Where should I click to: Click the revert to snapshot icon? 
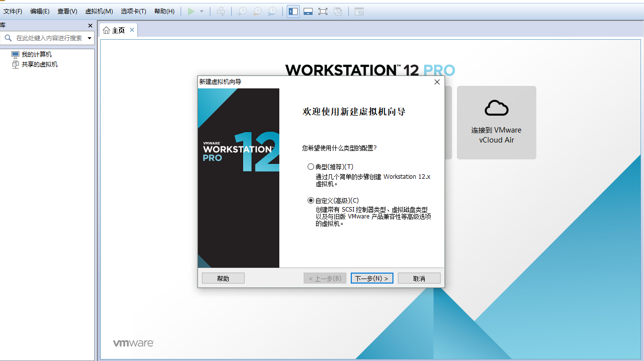pyautogui.click(x=257, y=11)
